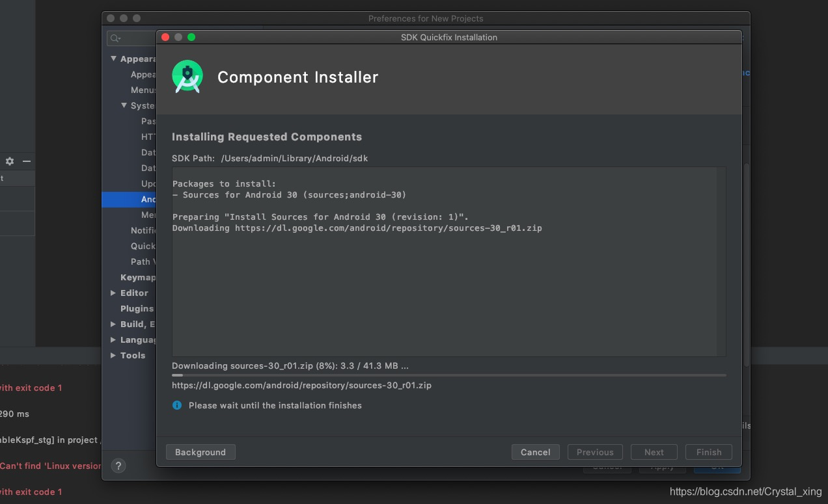Click the Android Studio Component Installer logo
Viewport: 828px width, 504px height.
coord(187,77)
